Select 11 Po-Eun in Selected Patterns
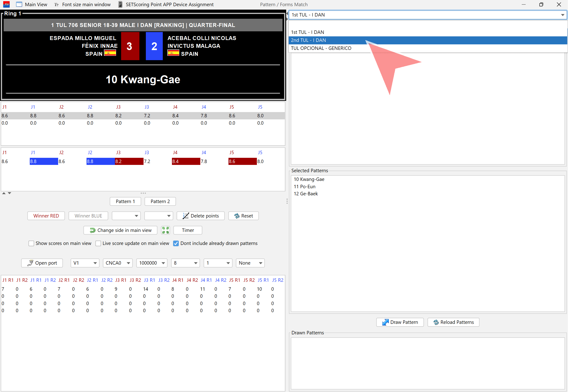568x392 pixels. (304, 186)
